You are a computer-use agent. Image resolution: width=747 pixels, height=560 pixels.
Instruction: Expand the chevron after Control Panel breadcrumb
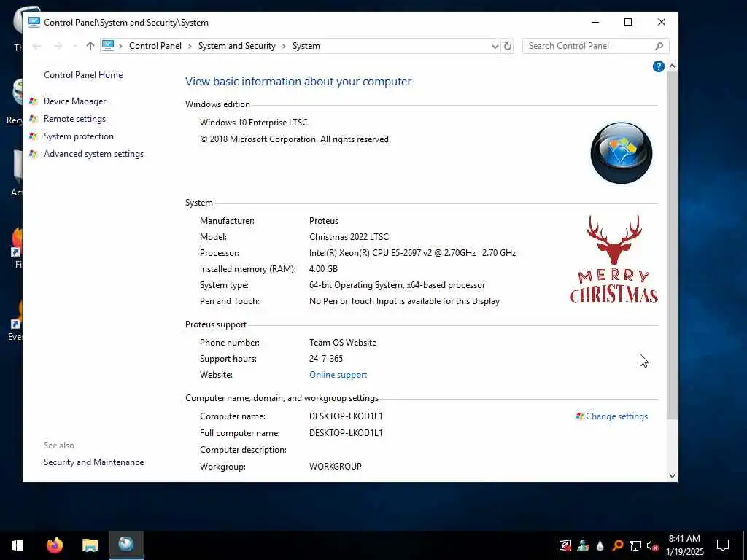pyautogui.click(x=190, y=46)
